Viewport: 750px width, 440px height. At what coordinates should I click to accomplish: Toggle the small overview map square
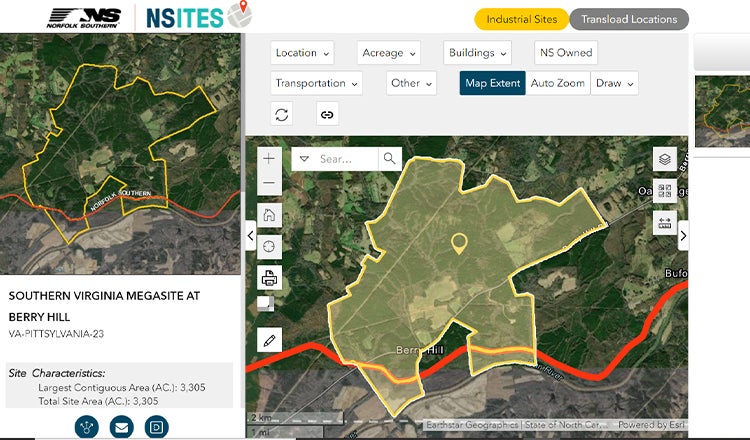(x=265, y=304)
